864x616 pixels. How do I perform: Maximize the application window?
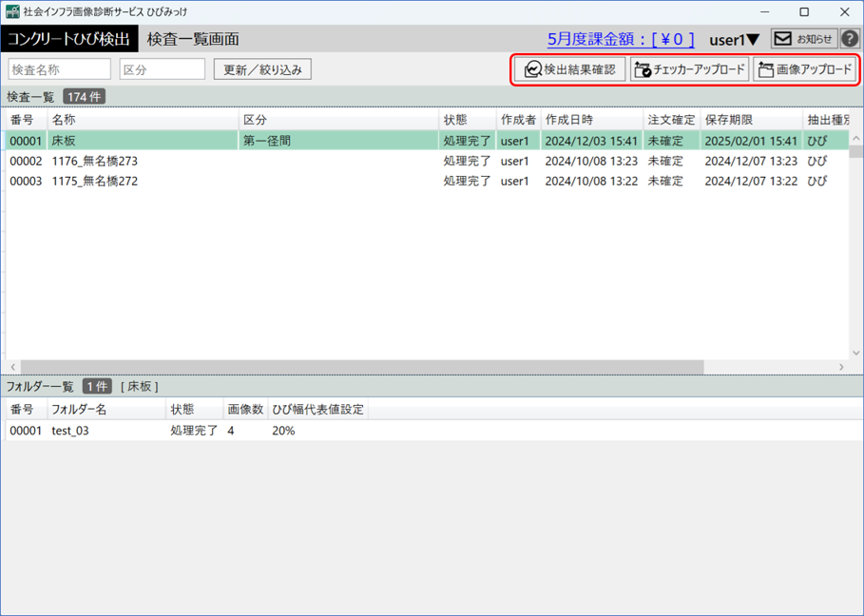pyautogui.click(x=804, y=11)
